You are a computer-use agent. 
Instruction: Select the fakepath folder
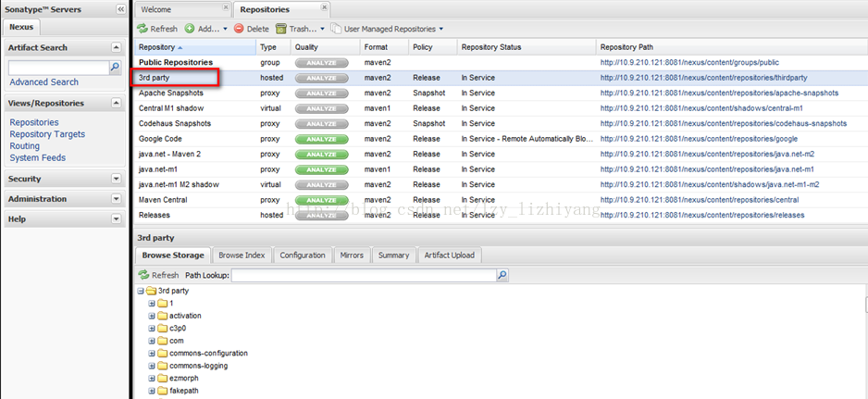(x=184, y=391)
